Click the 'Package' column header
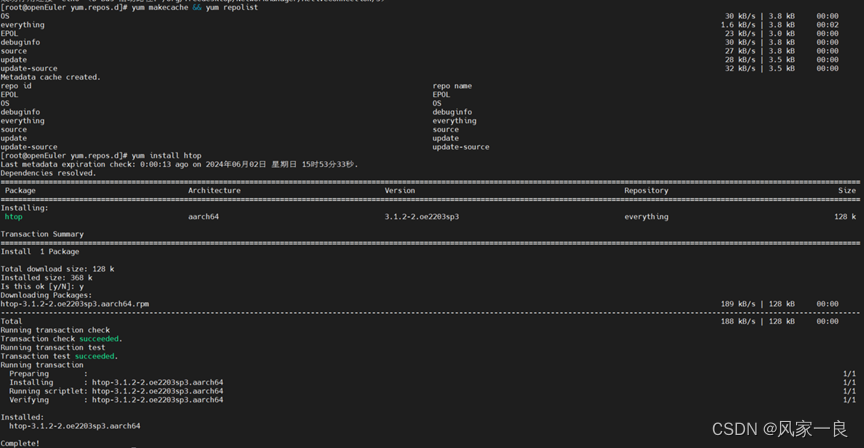Screen dimensions: 864x448 [x=20, y=191]
